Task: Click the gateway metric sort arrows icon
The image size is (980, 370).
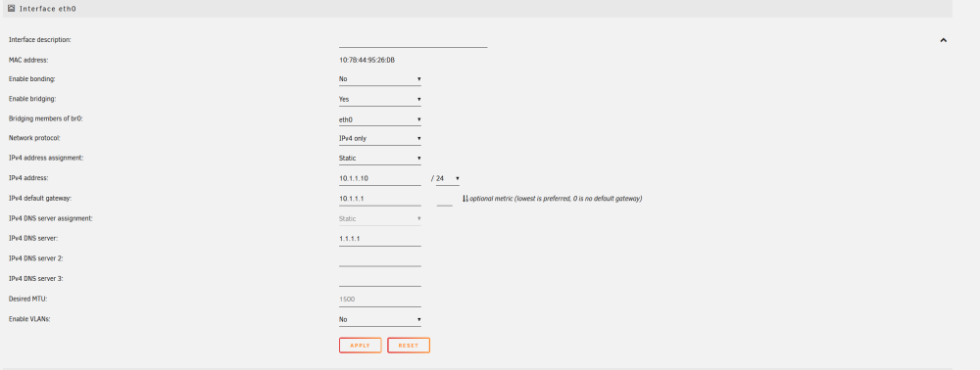Action: 465,199
